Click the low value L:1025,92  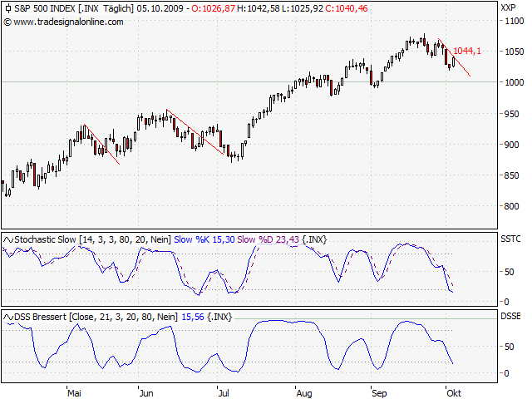[303, 8]
